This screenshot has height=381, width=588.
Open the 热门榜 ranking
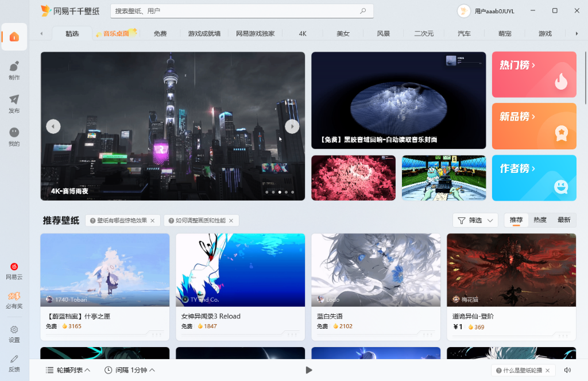click(534, 75)
